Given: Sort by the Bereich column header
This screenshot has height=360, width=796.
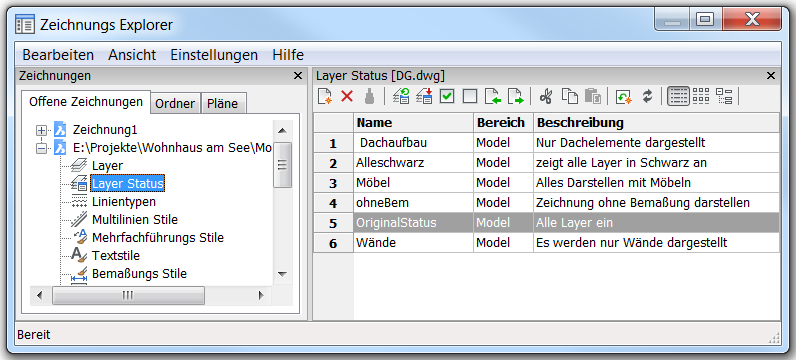Looking at the screenshot, I should pyautogui.click(x=504, y=123).
